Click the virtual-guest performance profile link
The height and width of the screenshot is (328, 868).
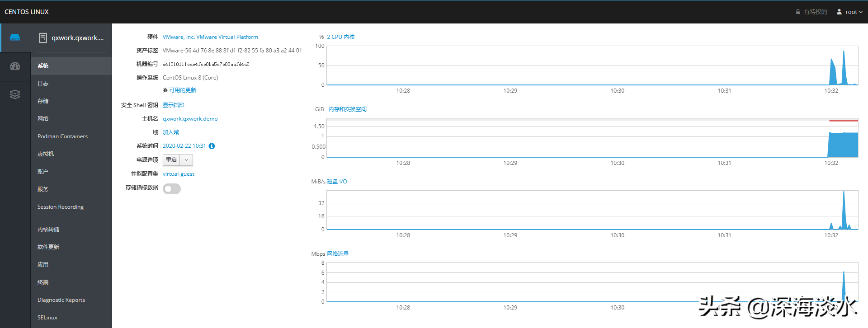pos(179,174)
